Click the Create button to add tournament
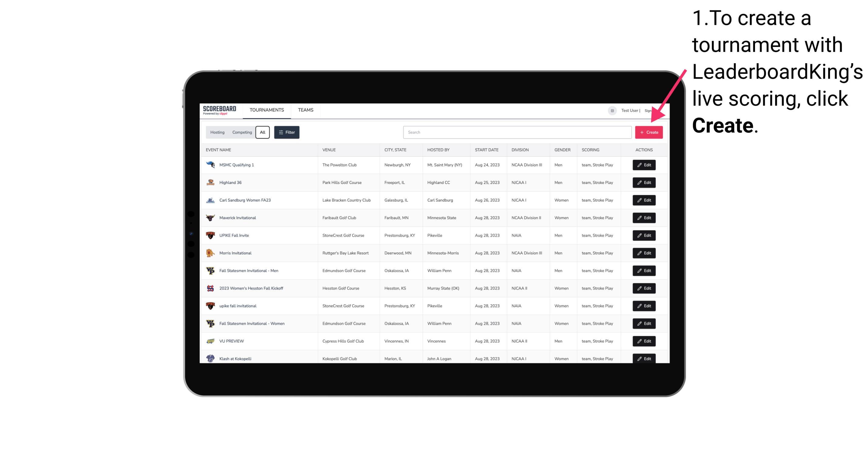The width and height of the screenshot is (868, 467). [649, 132]
